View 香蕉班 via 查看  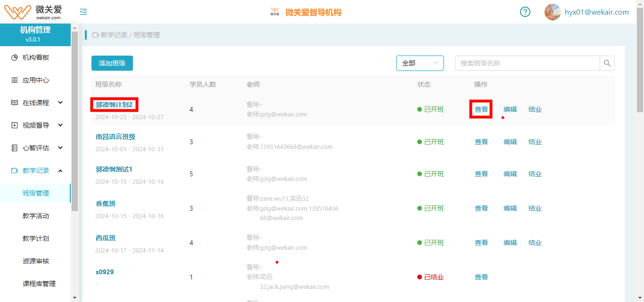(481, 208)
